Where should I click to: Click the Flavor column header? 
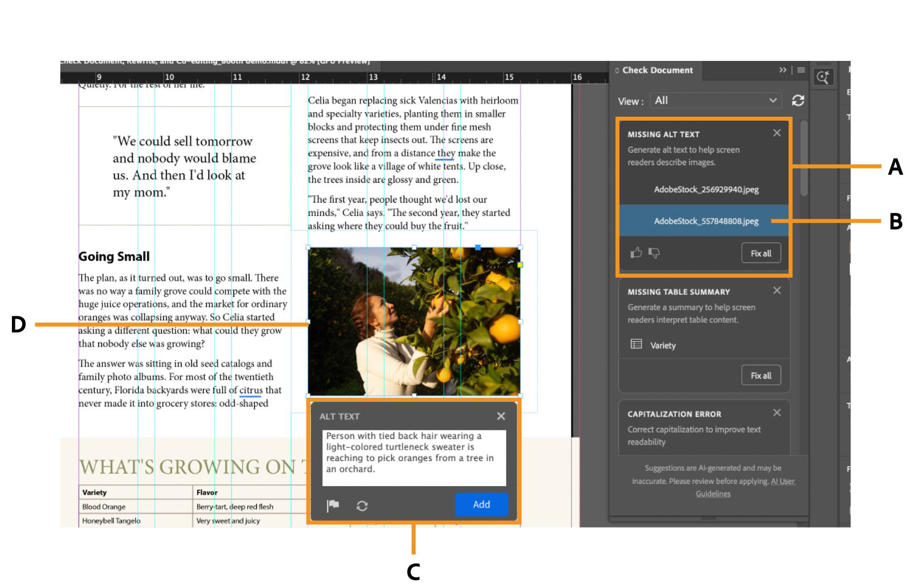click(x=207, y=492)
